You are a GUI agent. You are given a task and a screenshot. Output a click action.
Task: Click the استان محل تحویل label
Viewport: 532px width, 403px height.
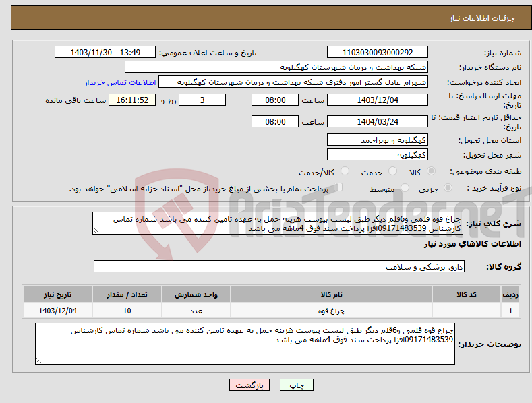(490, 140)
